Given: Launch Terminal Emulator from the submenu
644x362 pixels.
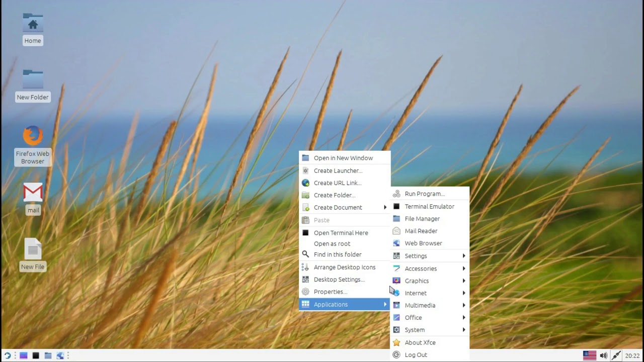Looking at the screenshot, I should 430,206.
